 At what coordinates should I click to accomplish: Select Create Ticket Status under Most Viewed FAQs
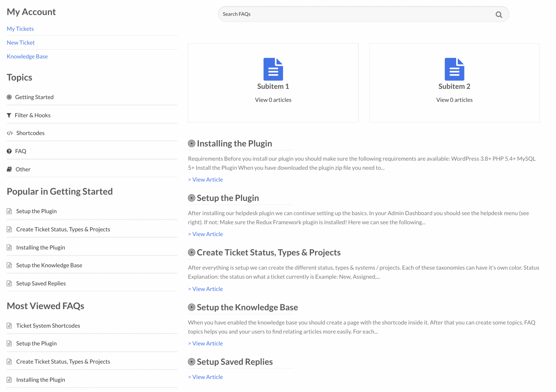[x=63, y=361]
